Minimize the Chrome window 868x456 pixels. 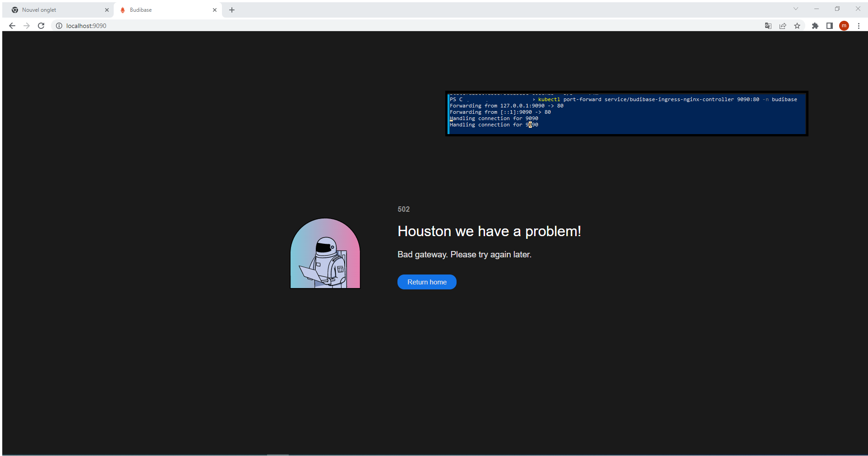pos(817,9)
